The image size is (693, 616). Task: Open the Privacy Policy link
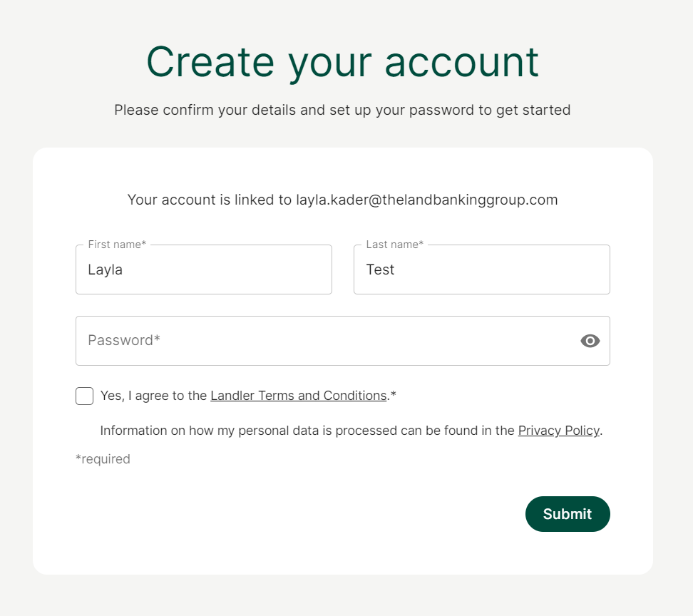pos(558,431)
